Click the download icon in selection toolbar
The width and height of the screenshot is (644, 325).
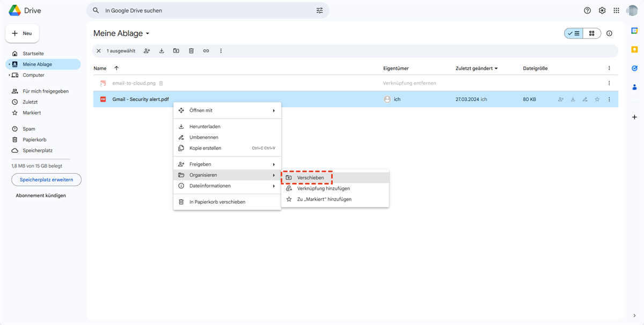[x=162, y=51]
